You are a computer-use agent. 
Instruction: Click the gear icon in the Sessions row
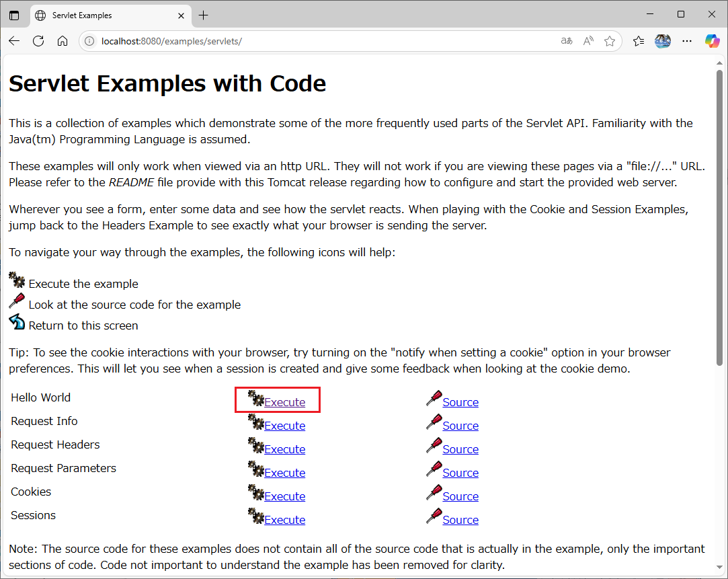click(255, 516)
